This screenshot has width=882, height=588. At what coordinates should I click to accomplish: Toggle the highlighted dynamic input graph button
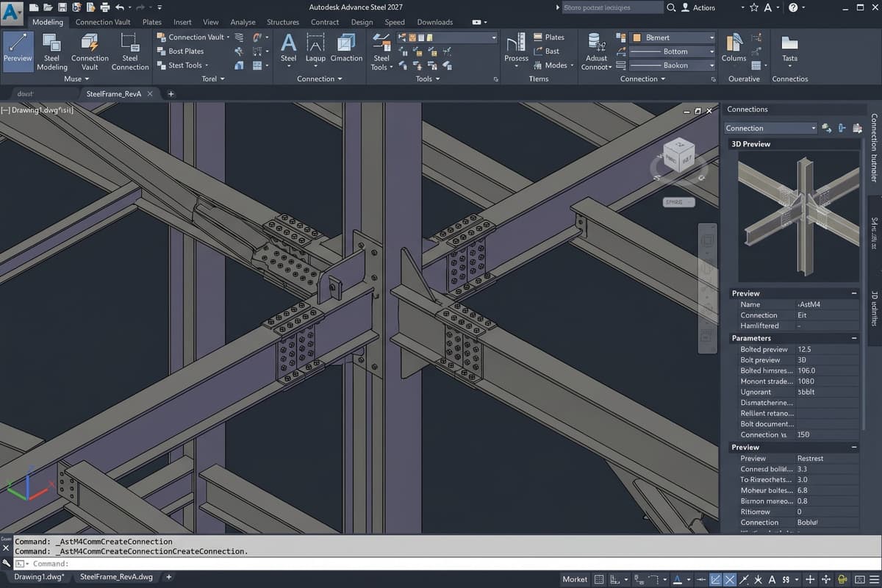715,579
